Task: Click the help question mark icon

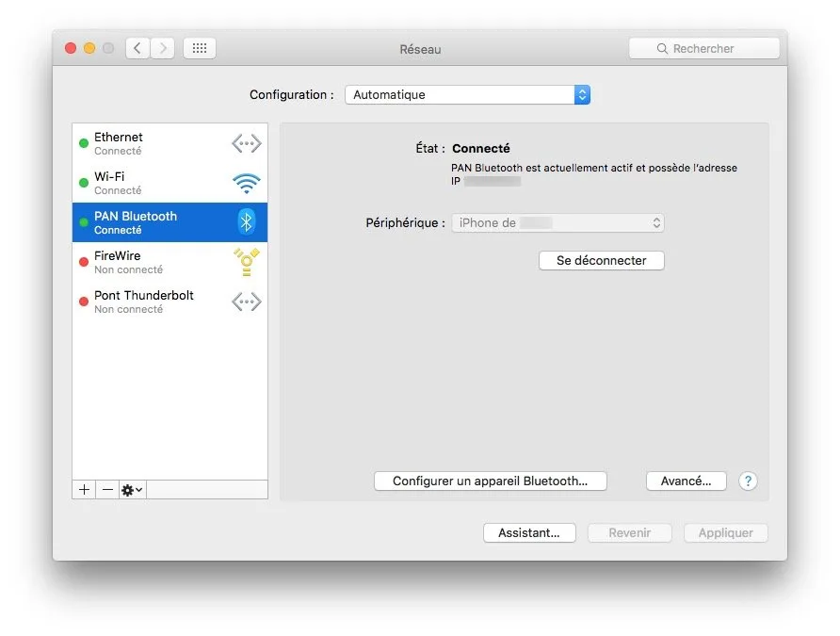Action: (x=748, y=481)
